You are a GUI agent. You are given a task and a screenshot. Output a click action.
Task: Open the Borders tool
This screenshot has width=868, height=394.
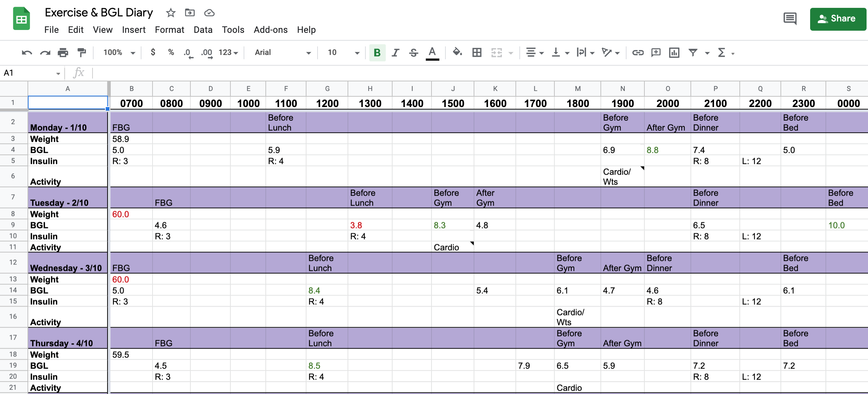(x=477, y=53)
